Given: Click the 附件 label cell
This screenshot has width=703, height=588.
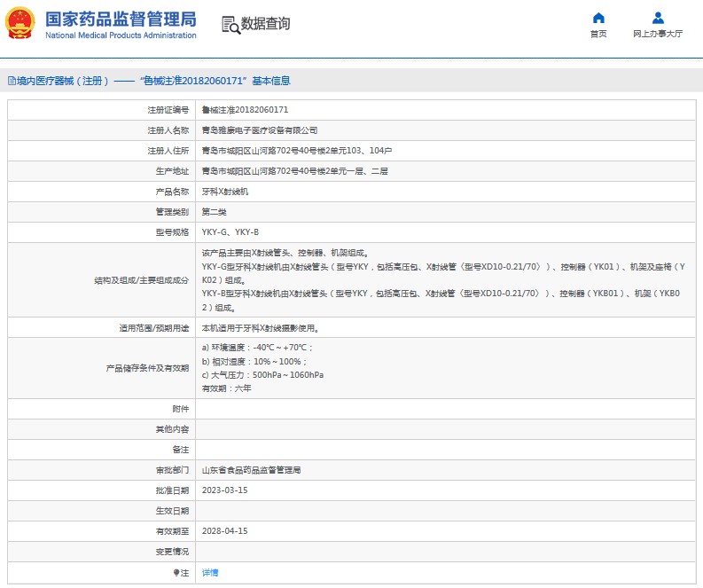Looking at the screenshot, I should (x=101, y=409).
